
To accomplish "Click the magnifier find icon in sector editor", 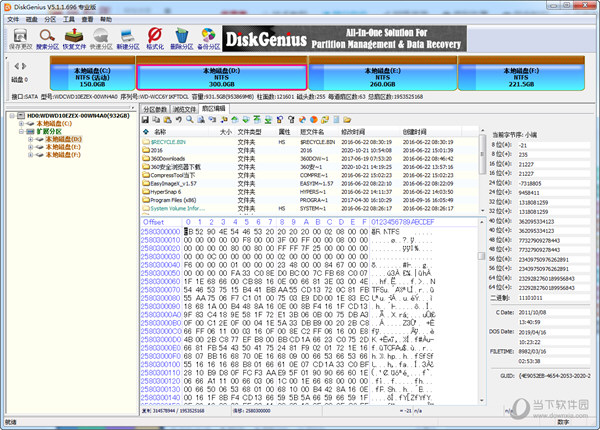I will pyautogui.click(x=190, y=120).
